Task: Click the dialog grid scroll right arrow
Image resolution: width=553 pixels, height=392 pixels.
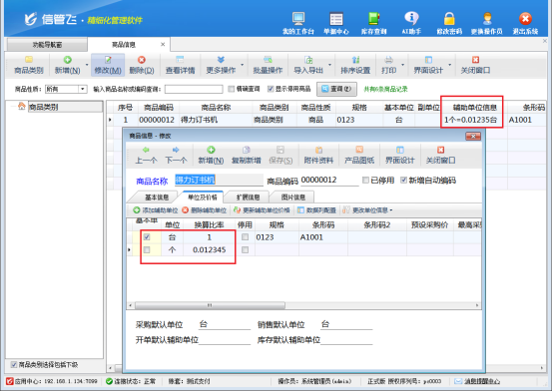Action: [477, 305]
